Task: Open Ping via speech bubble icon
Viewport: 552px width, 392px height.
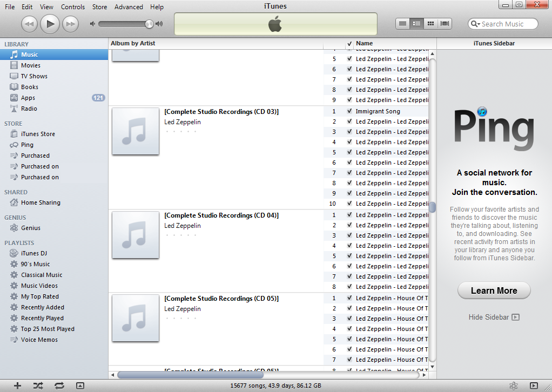Action: [x=14, y=145]
